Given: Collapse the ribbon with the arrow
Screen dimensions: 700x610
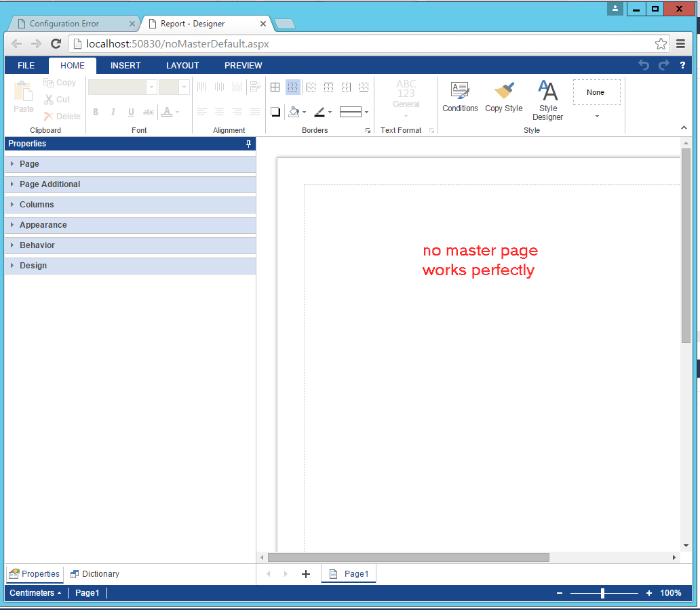Looking at the screenshot, I should click(684, 127).
